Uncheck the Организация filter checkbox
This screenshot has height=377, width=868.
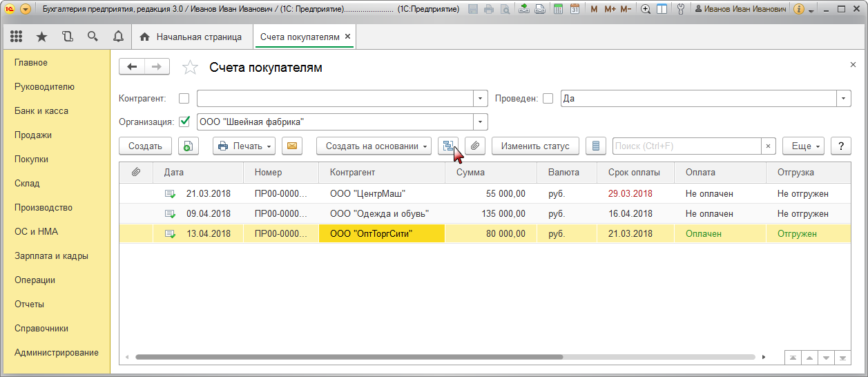[x=184, y=122]
